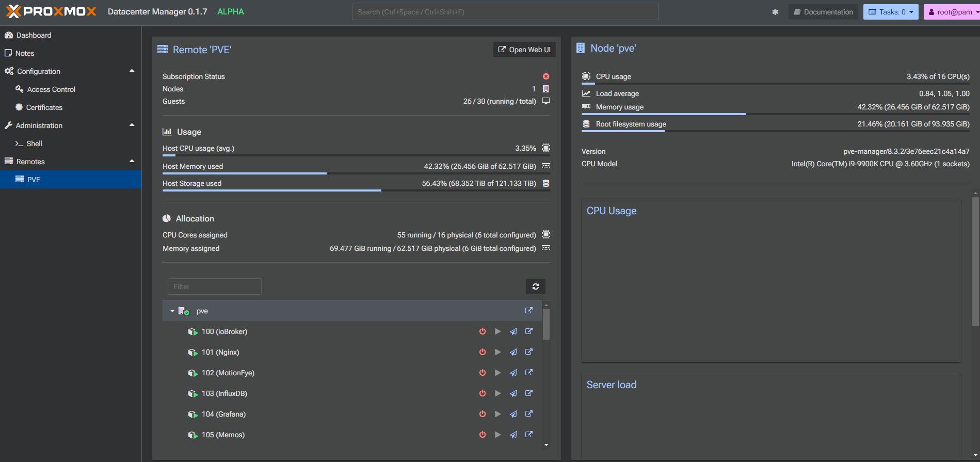Click the Host Storage used progress bar
The height and width of the screenshot is (462, 980).
357,190
